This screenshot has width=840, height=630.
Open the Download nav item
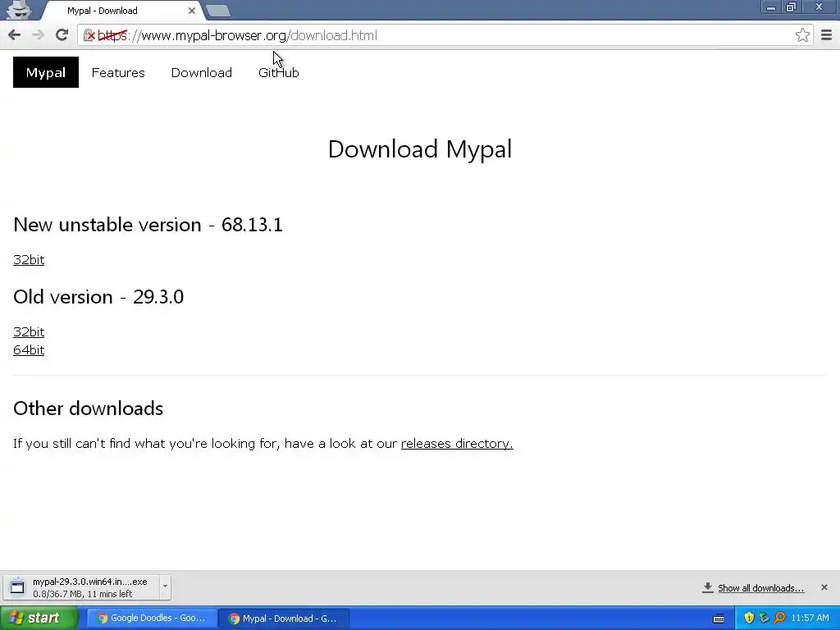pos(202,72)
